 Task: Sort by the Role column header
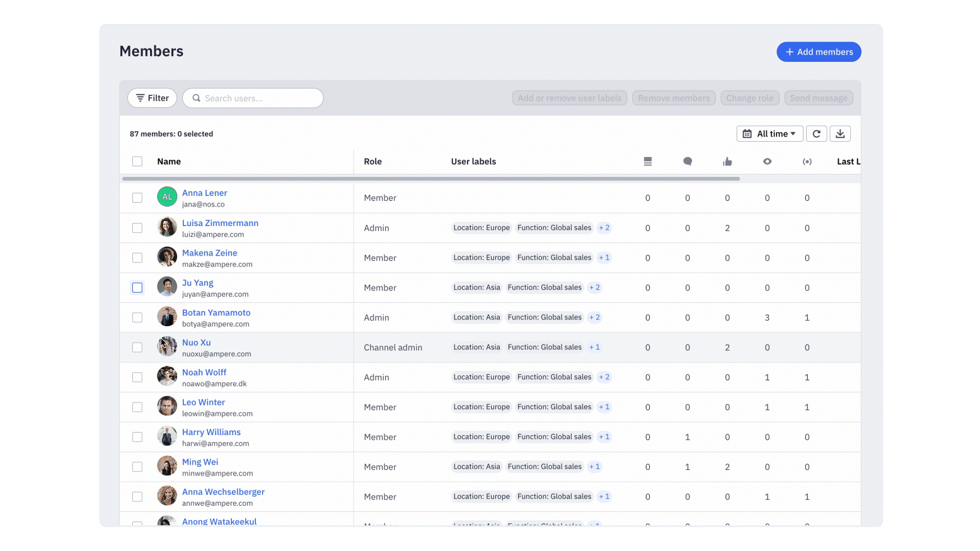[x=372, y=162]
